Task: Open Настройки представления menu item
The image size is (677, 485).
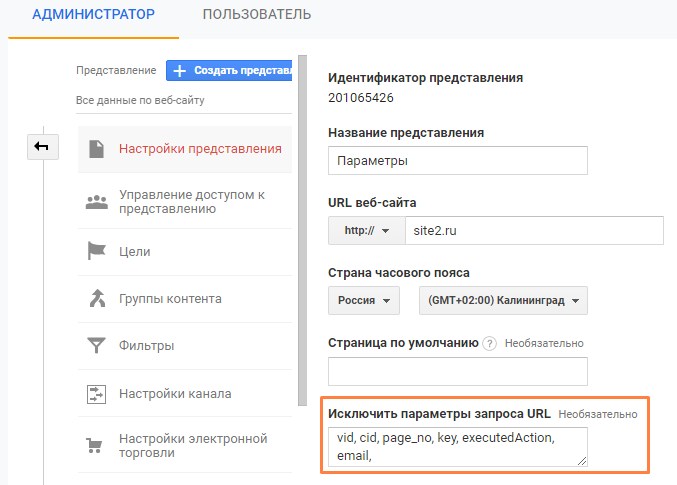Action: click(x=185, y=149)
